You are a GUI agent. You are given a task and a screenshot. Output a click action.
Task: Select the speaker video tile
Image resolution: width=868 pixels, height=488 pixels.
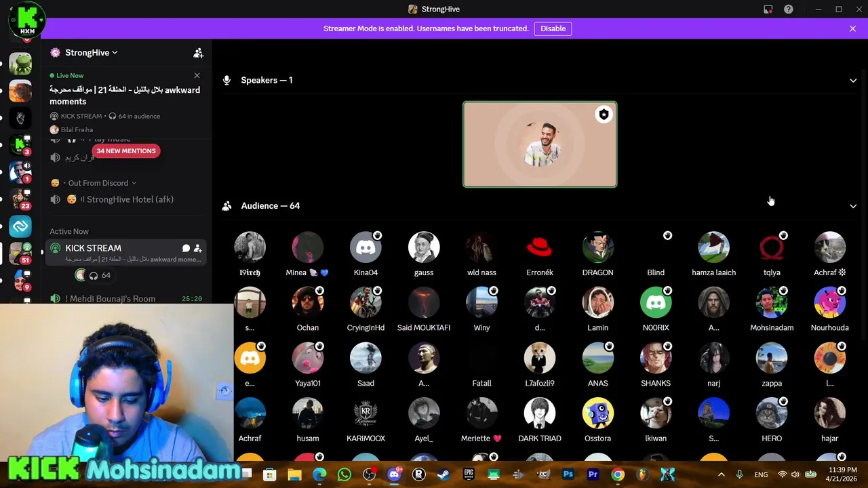tap(540, 144)
